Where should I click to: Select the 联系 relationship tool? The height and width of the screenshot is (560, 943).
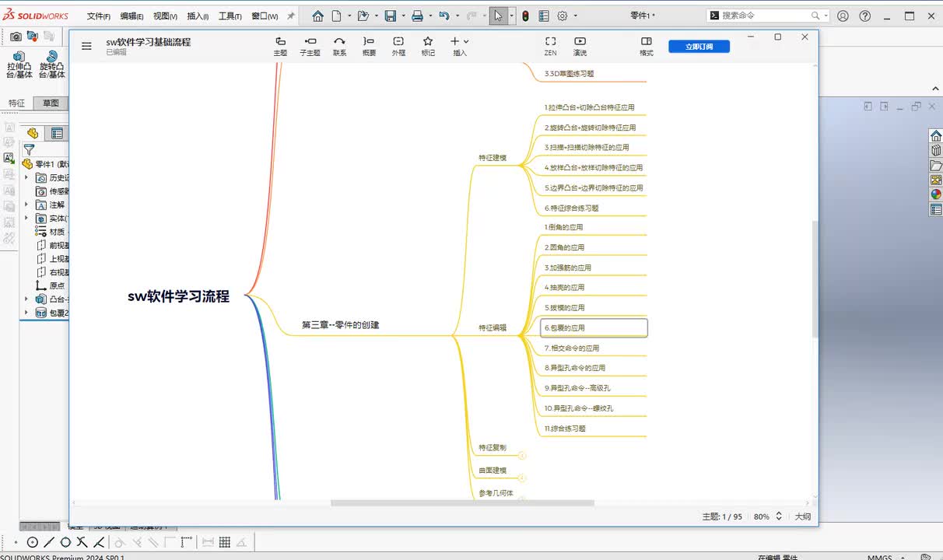(339, 46)
